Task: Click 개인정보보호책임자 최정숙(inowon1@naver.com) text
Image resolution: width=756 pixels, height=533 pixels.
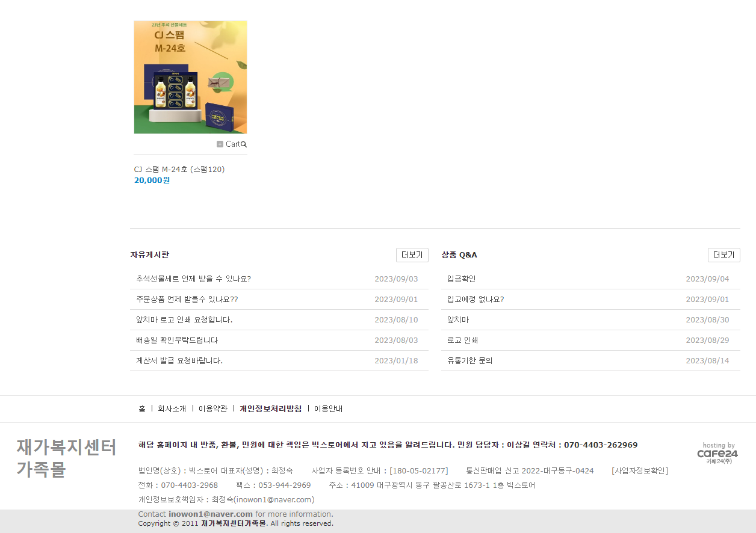Action: click(226, 500)
